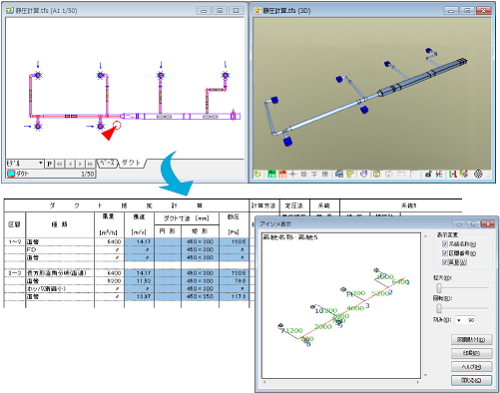
Task: Click the green building view icon
Action: point(272,174)
